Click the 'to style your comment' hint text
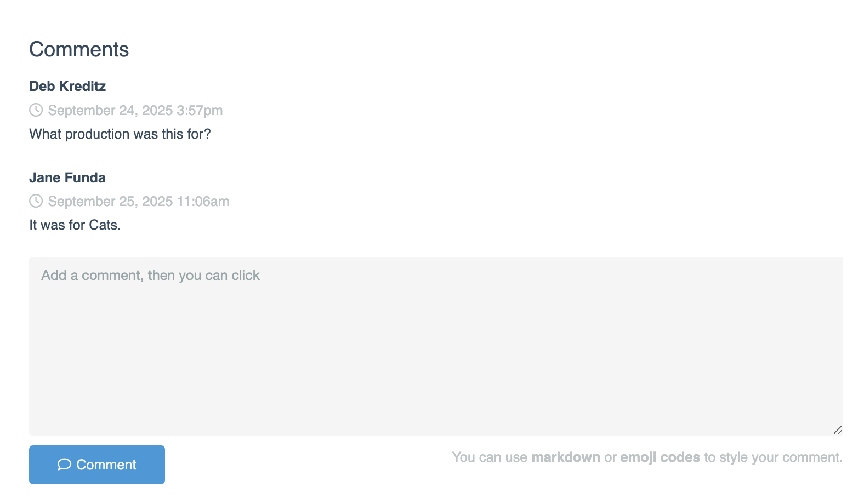This screenshot has height=504, width=864. 773,457
